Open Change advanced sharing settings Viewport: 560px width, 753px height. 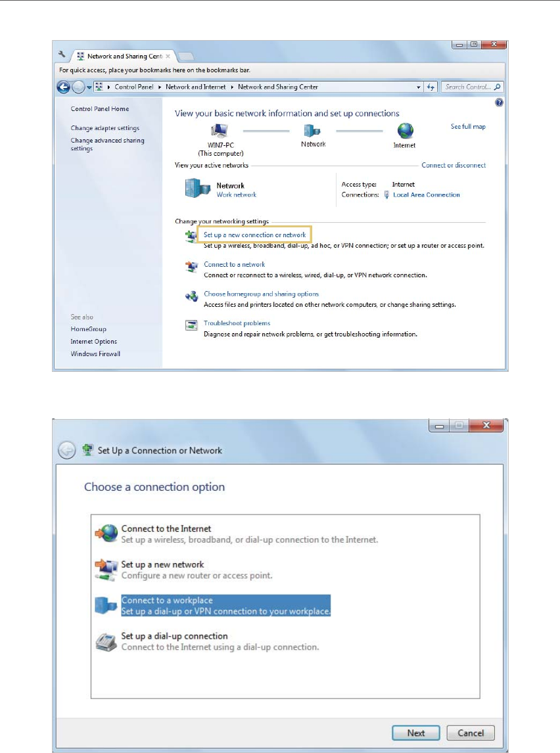pyautogui.click(x=107, y=144)
